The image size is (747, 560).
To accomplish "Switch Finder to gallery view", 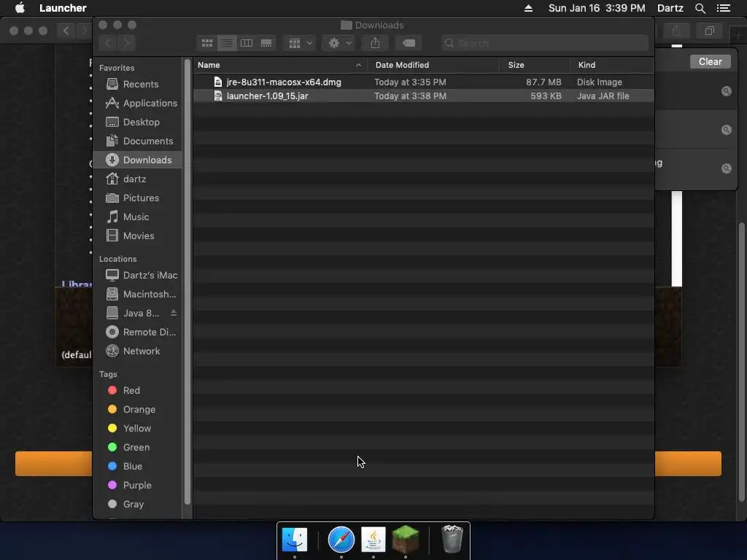I will [x=266, y=43].
